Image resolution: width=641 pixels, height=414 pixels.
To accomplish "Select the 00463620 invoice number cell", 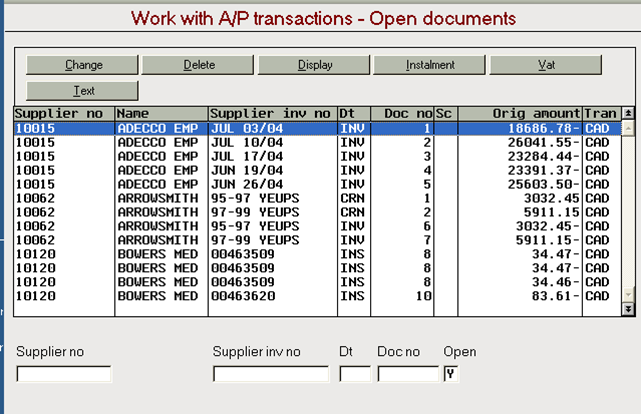I will pyautogui.click(x=243, y=296).
